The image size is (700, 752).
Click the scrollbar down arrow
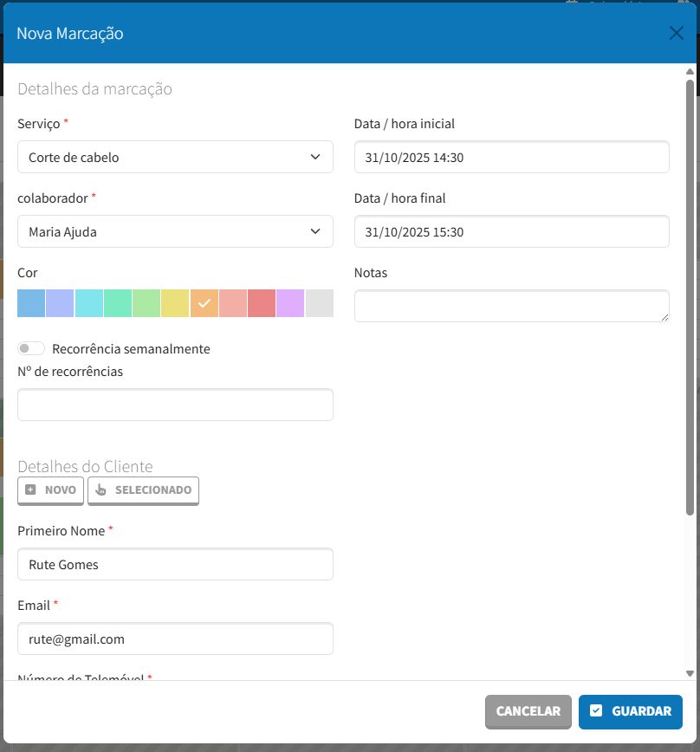click(690, 673)
